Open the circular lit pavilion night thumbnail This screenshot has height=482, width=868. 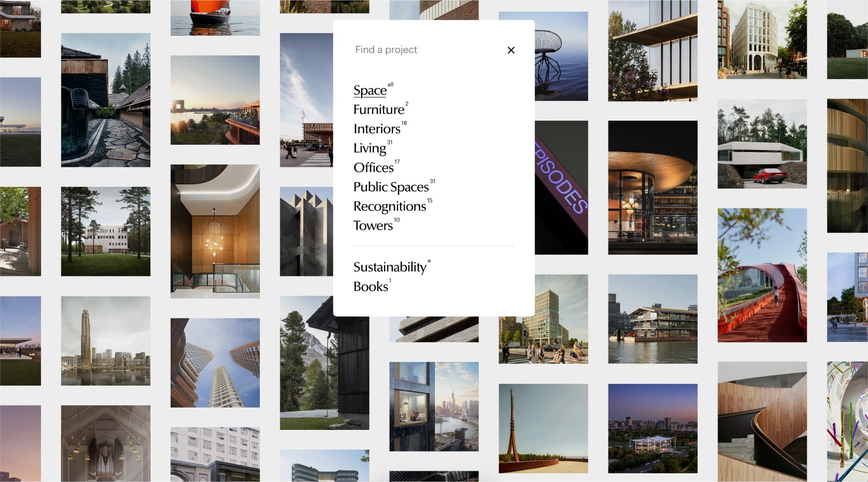652,187
